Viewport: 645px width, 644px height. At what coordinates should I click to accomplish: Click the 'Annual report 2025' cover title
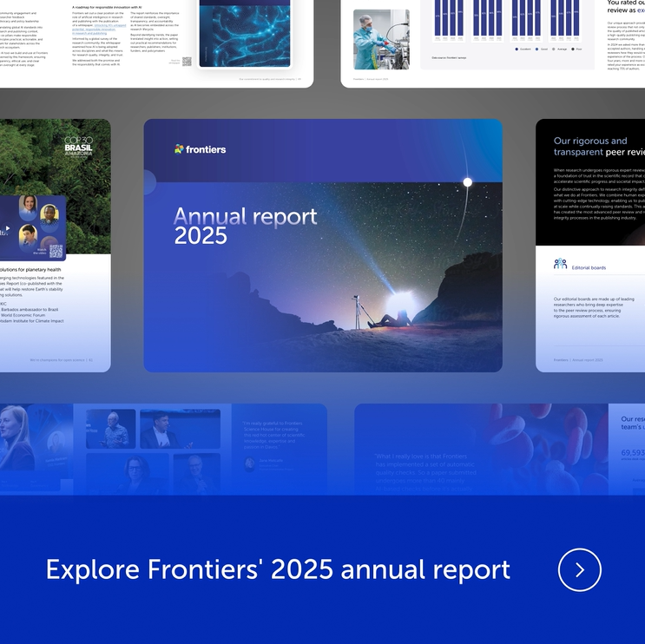pos(246,226)
